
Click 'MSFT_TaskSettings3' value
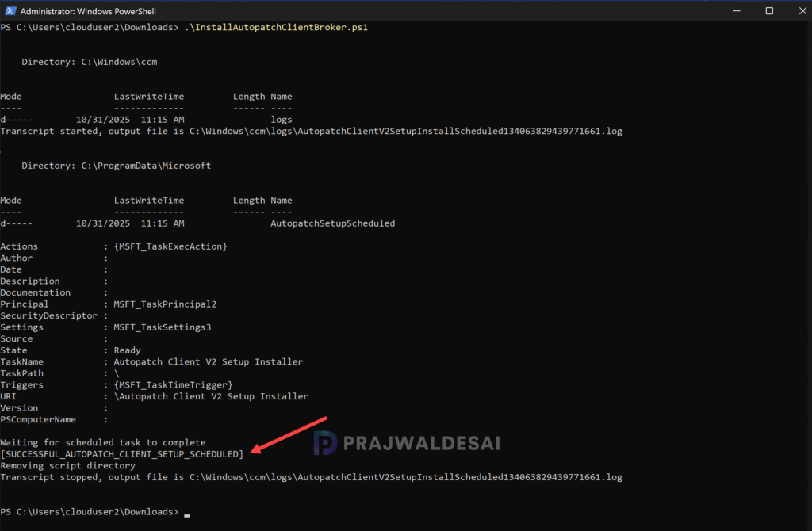(162, 327)
